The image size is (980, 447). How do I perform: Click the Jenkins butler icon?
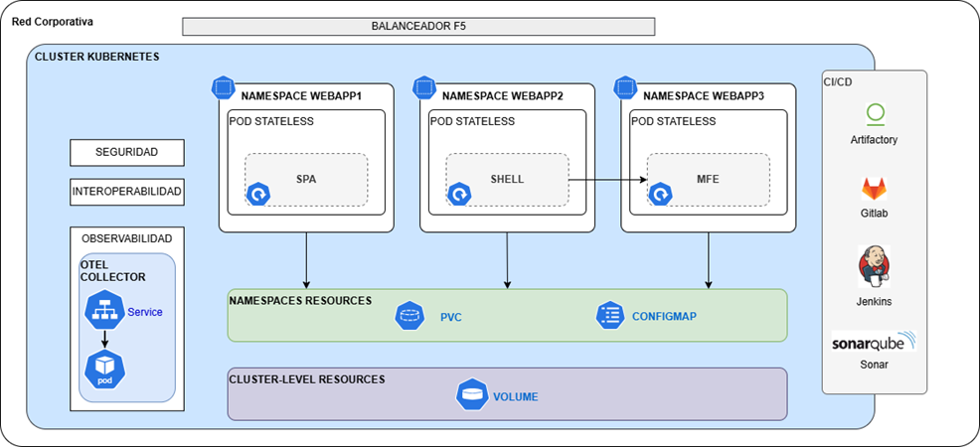point(874,266)
